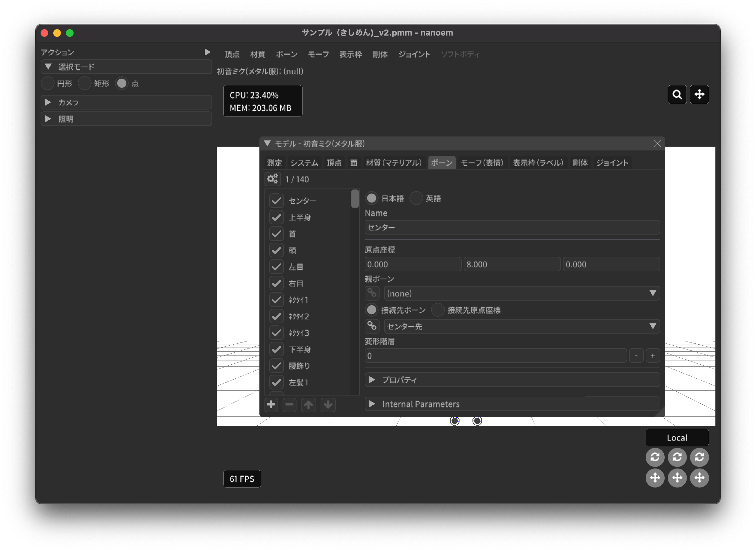Click link icon beside センター先 dropdown
This screenshot has height=551, width=756.
[372, 326]
